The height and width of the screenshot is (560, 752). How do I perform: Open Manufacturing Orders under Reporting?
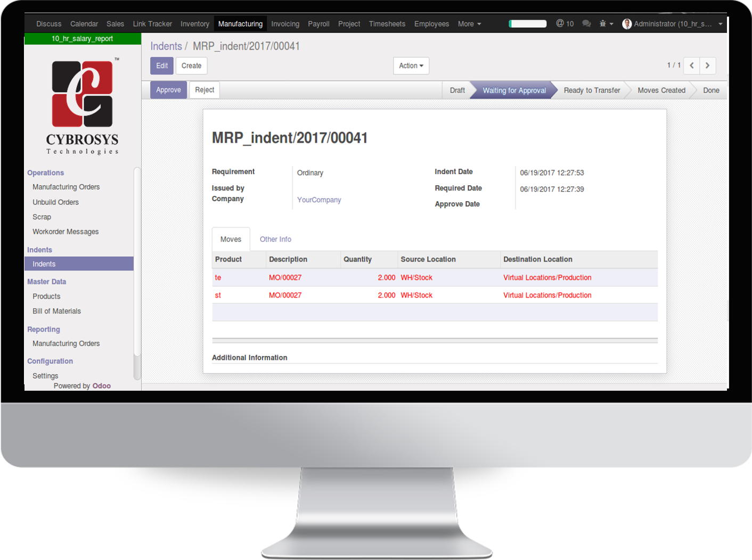tap(66, 344)
